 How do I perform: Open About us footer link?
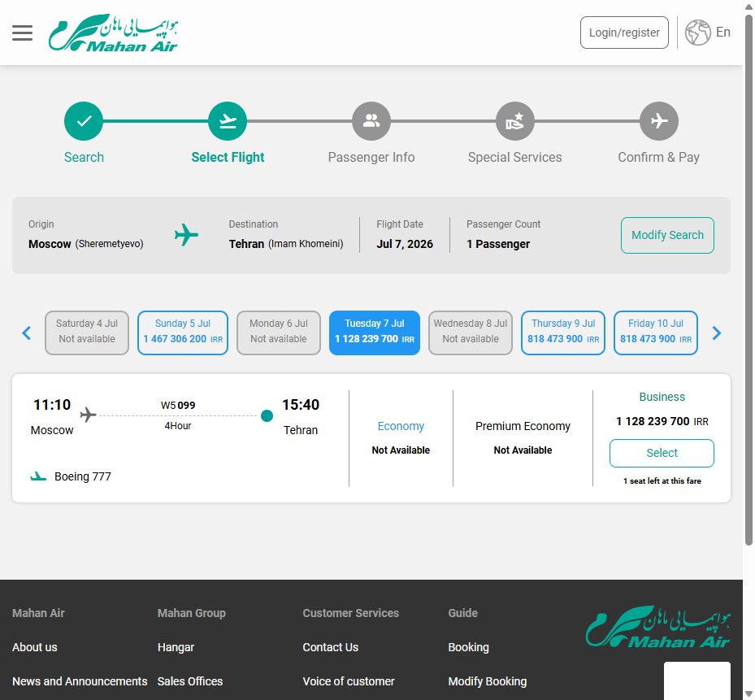35,647
